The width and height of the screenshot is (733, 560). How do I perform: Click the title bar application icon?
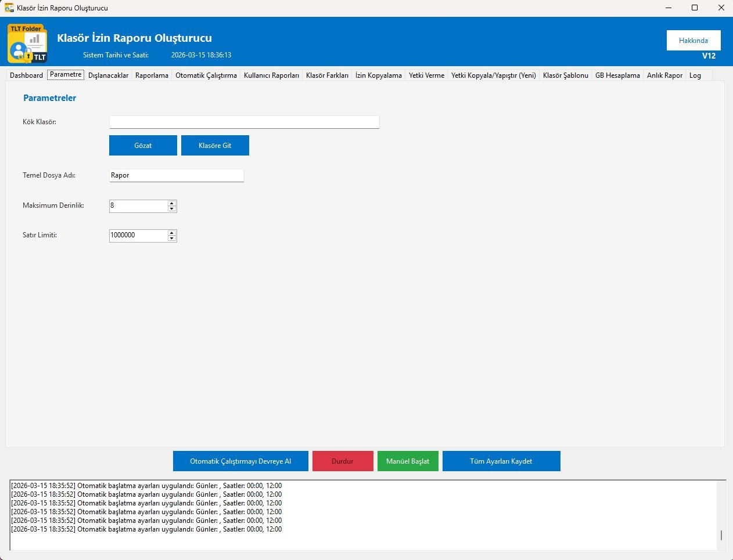tap(9, 8)
